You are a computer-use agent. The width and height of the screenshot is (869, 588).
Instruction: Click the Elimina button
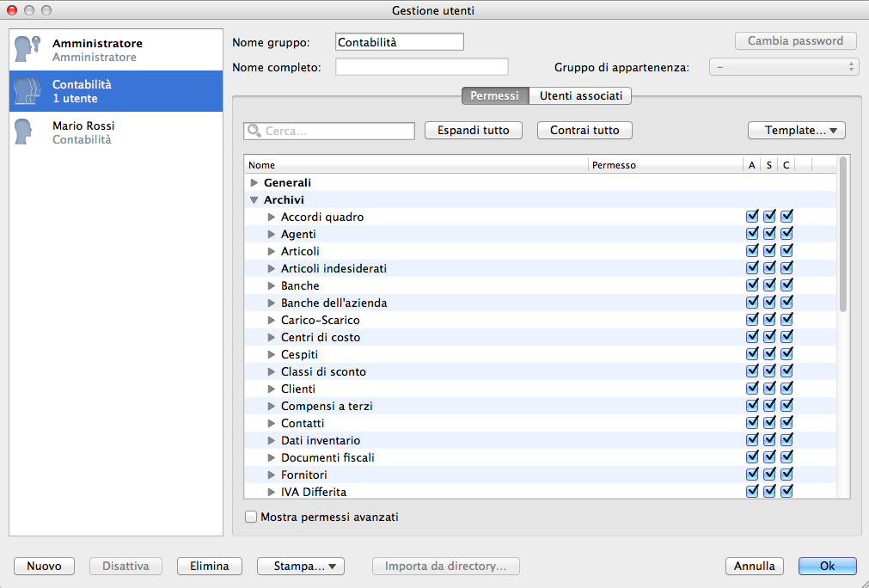[209, 567]
